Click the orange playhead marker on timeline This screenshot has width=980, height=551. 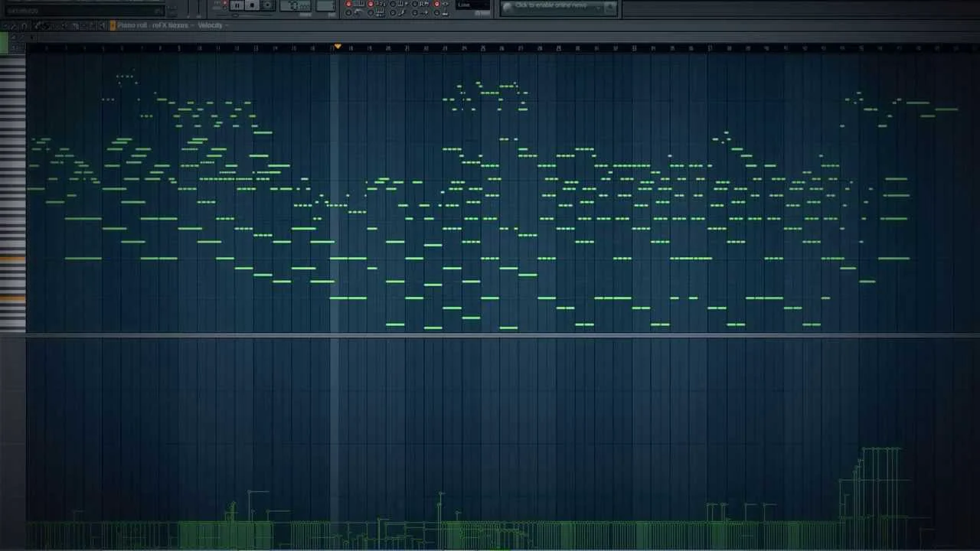coord(337,47)
